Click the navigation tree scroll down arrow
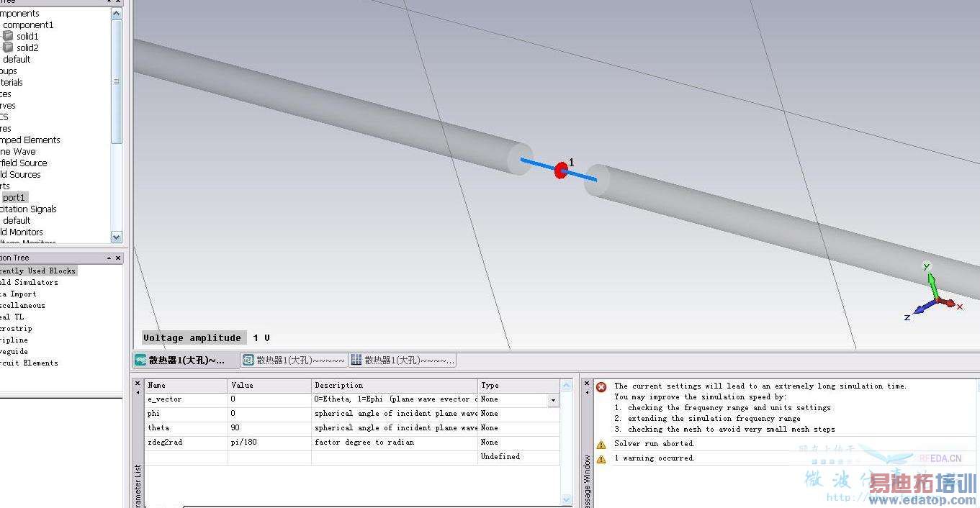 [x=117, y=237]
